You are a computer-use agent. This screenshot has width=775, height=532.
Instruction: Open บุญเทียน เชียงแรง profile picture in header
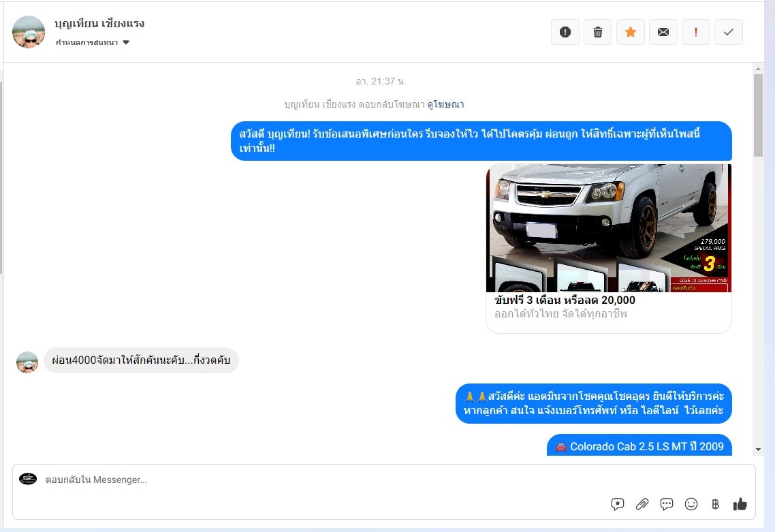coord(29,32)
